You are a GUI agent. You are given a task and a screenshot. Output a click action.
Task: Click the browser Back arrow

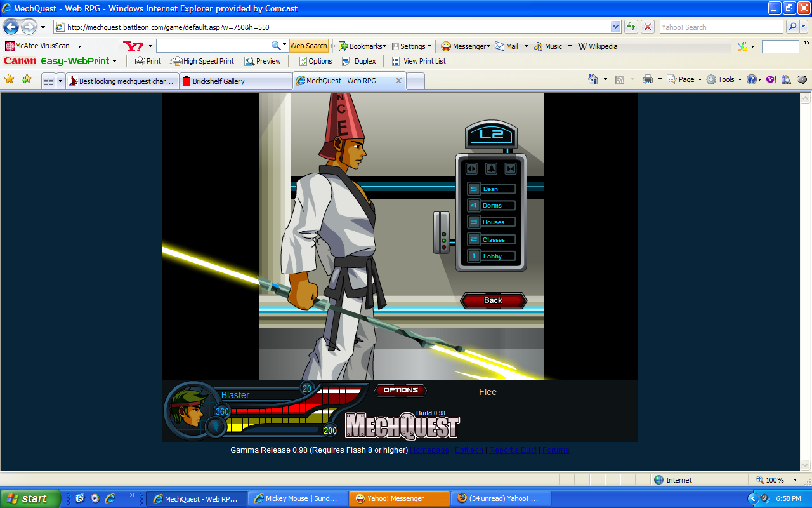(x=11, y=27)
